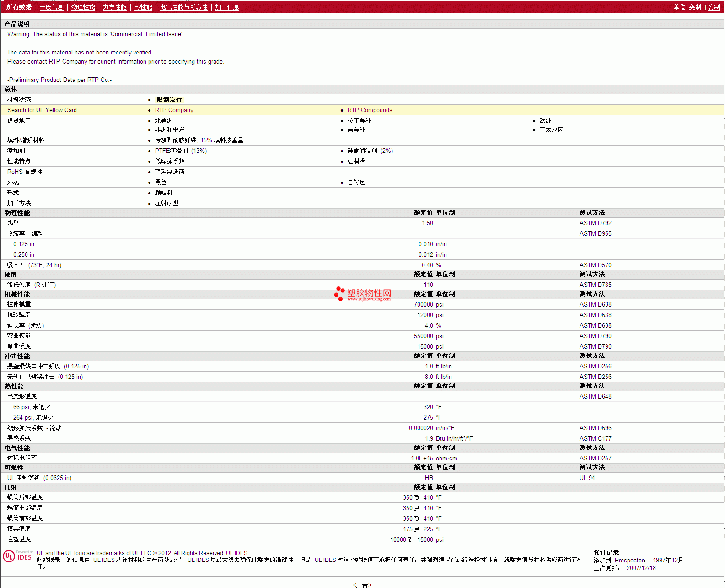Click the Search for UL Yellow Card label
725x588 pixels.
42,110
